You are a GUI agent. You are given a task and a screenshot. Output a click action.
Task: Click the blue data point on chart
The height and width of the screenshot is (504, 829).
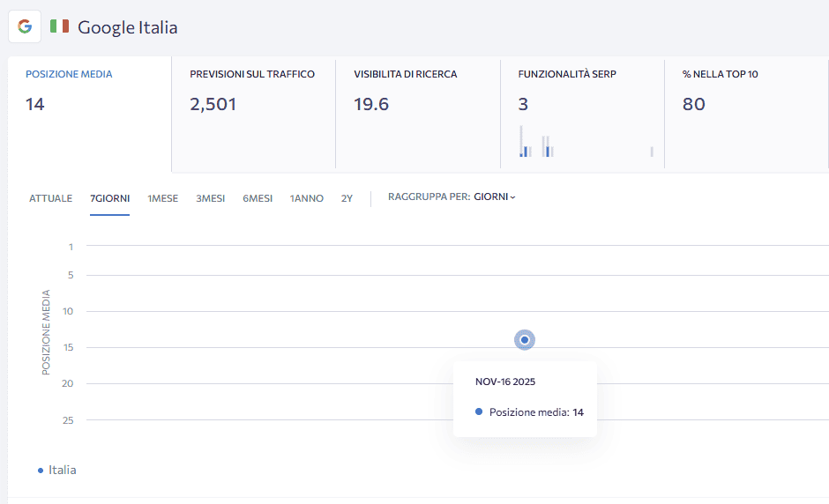525,340
